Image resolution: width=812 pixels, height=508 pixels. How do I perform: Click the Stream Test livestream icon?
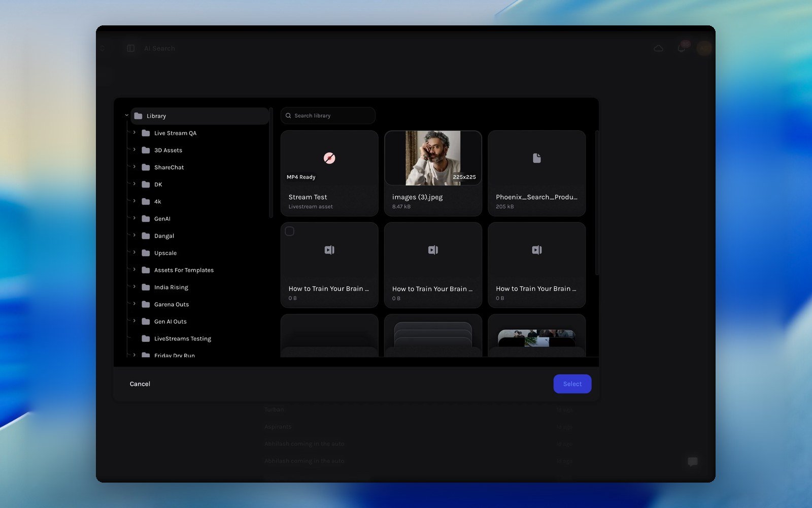tap(329, 158)
